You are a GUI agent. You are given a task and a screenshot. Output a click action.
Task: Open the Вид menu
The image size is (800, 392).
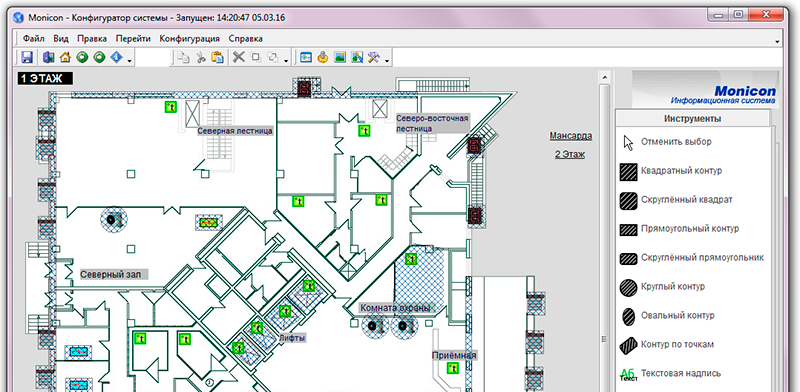point(61,38)
